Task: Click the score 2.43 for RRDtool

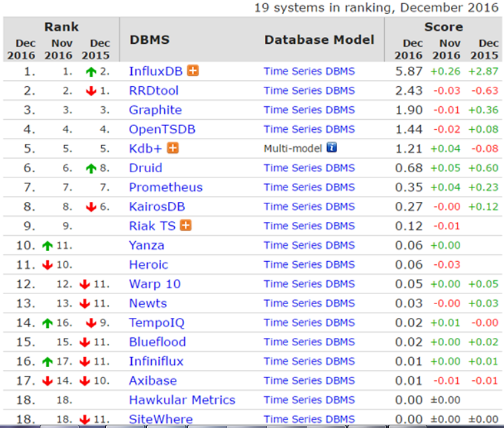Action: tap(409, 91)
